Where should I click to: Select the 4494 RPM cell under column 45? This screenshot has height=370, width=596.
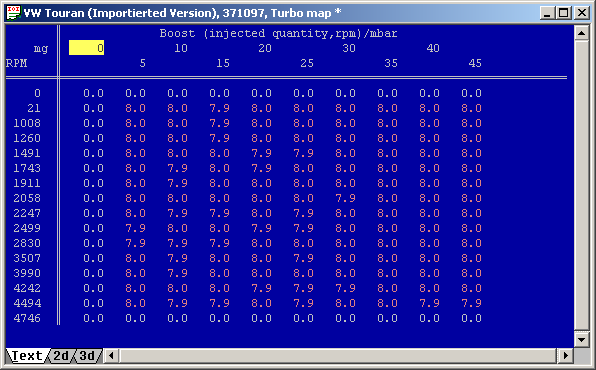471,303
